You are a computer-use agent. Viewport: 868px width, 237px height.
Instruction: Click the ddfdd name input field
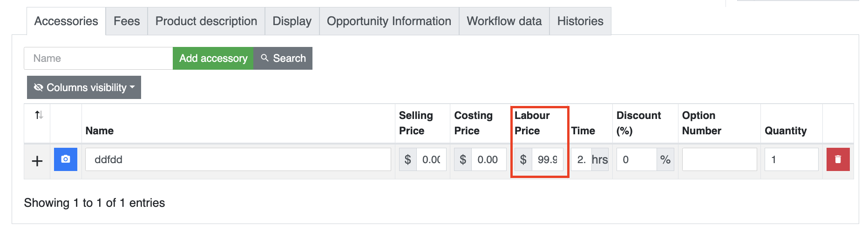click(x=238, y=159)
